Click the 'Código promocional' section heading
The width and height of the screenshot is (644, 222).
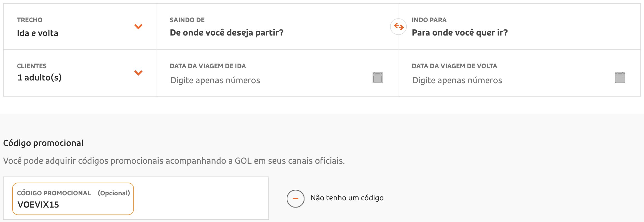coord(43,143)
